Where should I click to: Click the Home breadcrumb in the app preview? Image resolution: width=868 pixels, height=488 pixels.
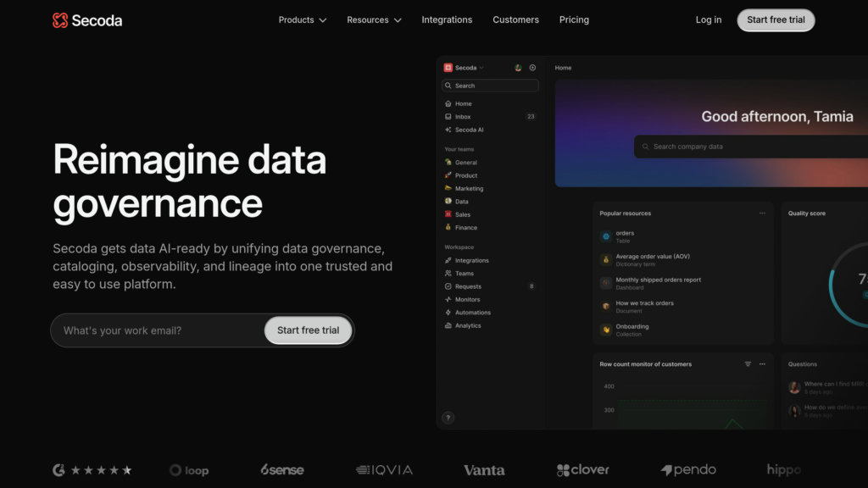tap(563, 68)
